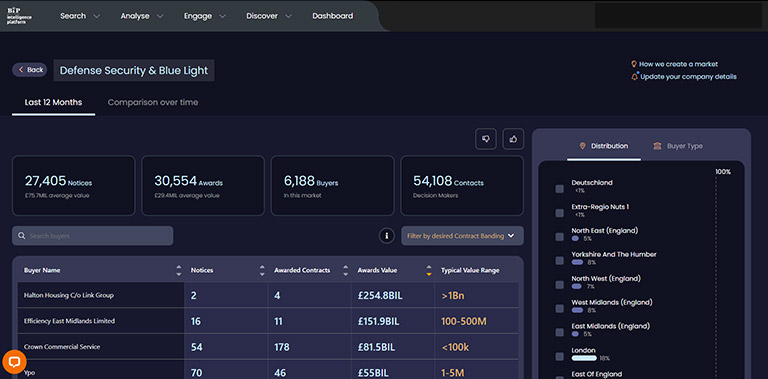
Task: Tick the Deutschland region checkbox
Action: (559, 189)
